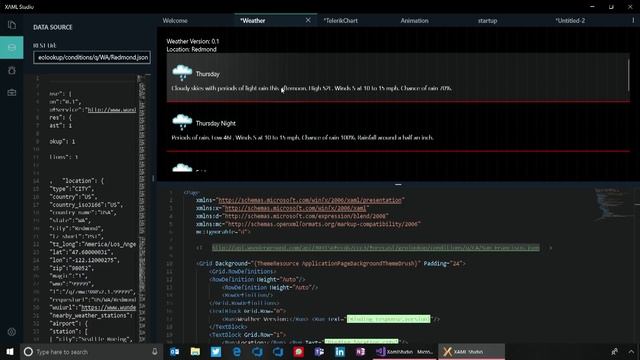Open the wuiurl https link in JSON

click(108, 307)
